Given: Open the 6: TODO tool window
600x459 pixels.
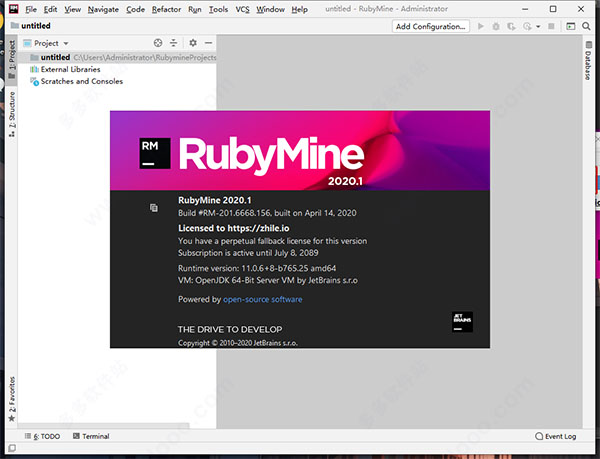Looking at the screenshot, I should coord(42,436).
